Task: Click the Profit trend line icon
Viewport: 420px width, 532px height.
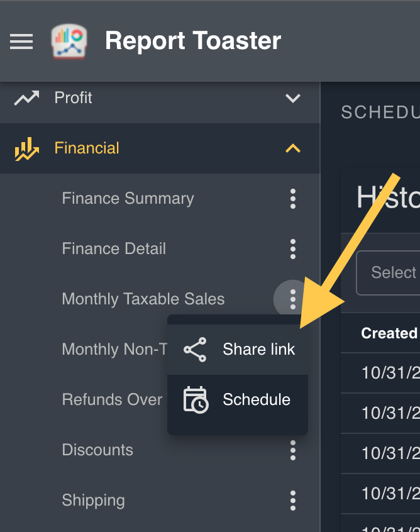Action: tap(27, 98)
